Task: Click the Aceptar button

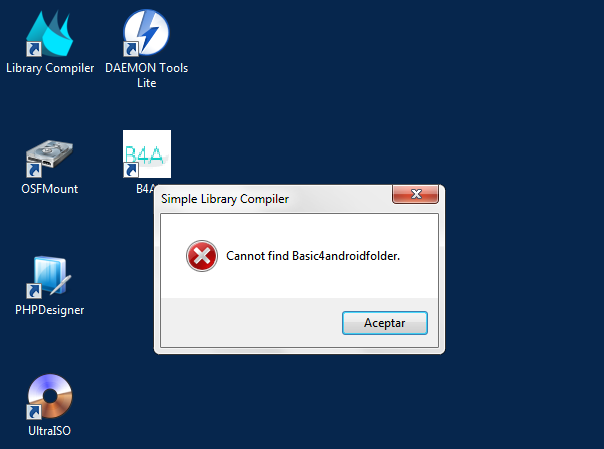Action: (x=385, y=323)
